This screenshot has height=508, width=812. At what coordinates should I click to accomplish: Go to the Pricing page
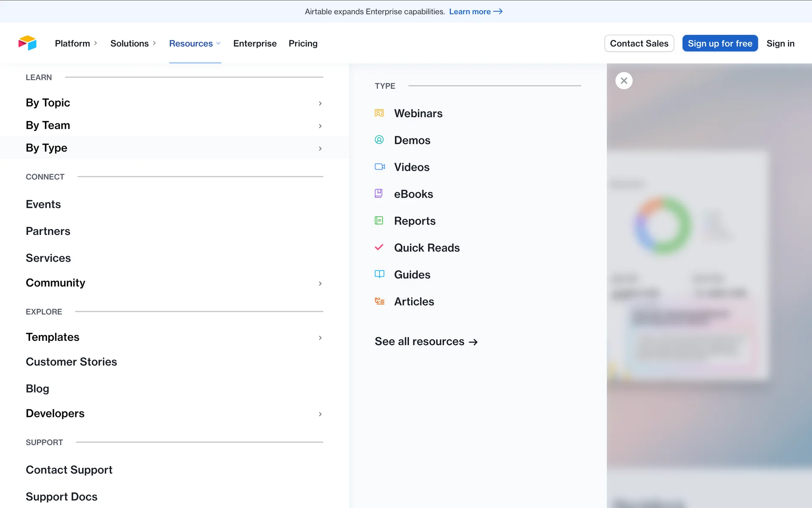(303, 43)
